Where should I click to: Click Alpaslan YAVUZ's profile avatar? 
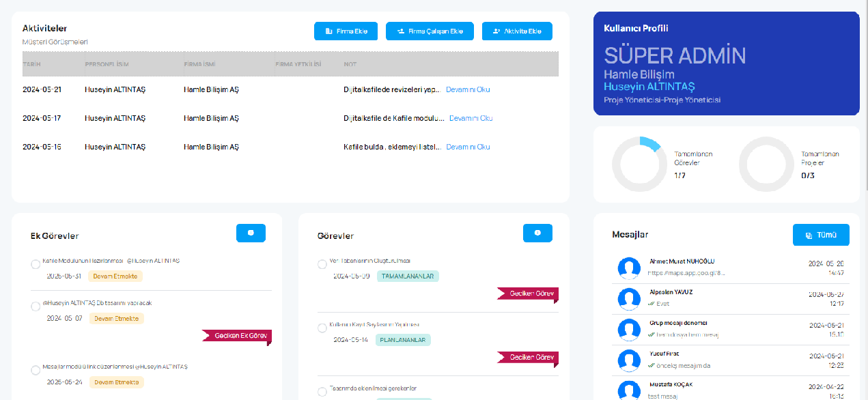(x=628, y=299)
